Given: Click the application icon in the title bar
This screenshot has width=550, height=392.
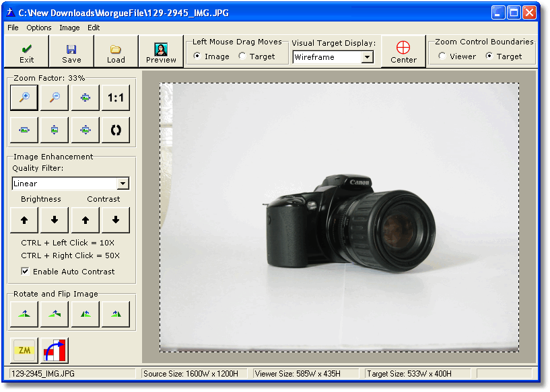Looking at the screenshot, I should tap(11, 13).
